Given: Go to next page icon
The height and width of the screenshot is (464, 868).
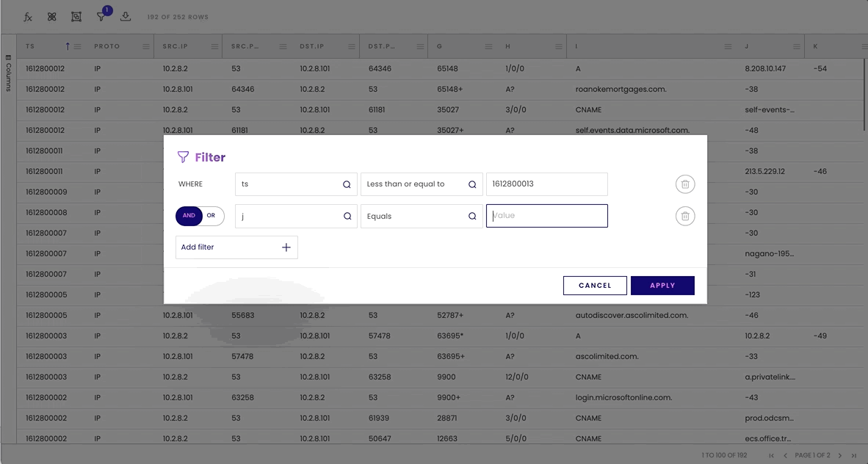Looking at the screenshot, I should point(840,456).
